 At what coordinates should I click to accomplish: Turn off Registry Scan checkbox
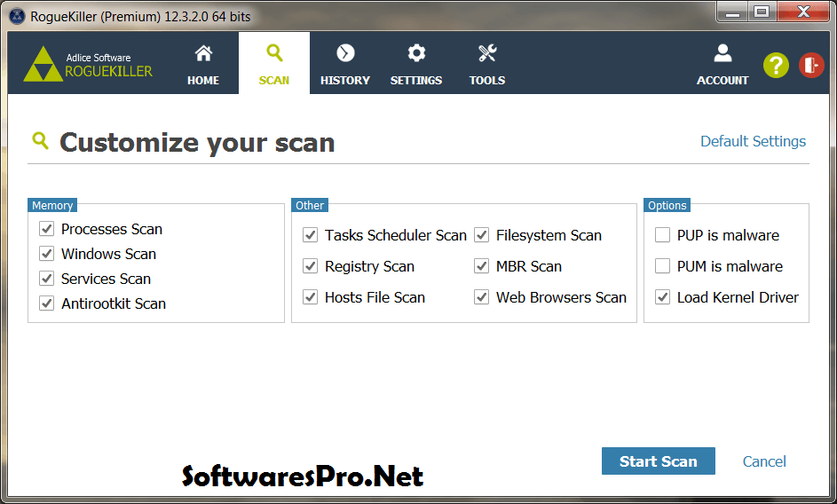click(310, 266)
